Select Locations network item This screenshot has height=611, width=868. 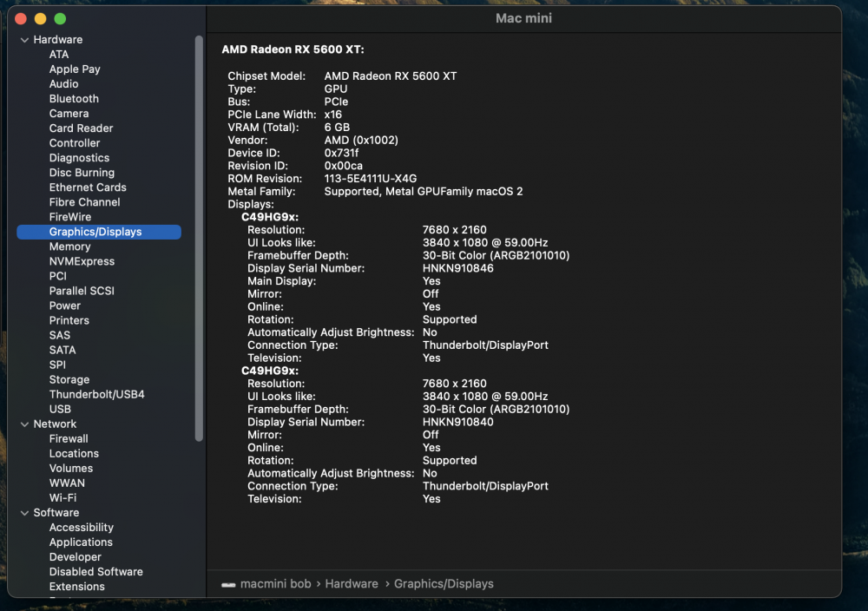(x=74, y=453)
